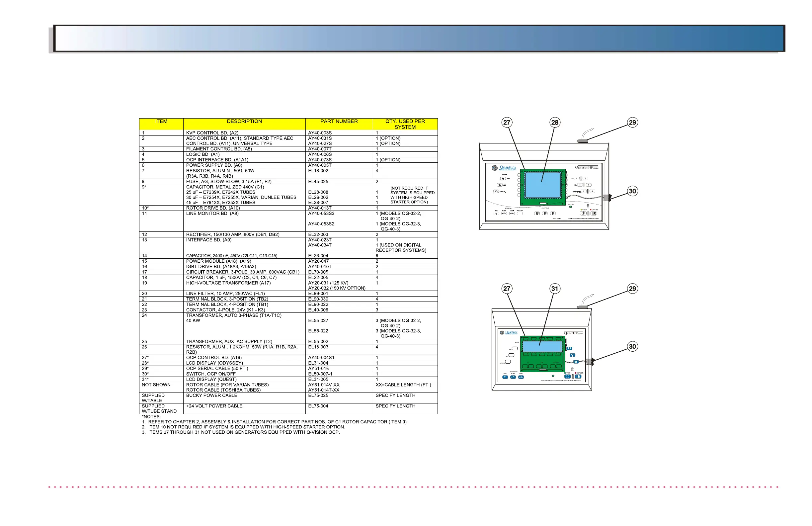
Task: Click the Odyssey panel Manual mode button
Action: [496, 192]
